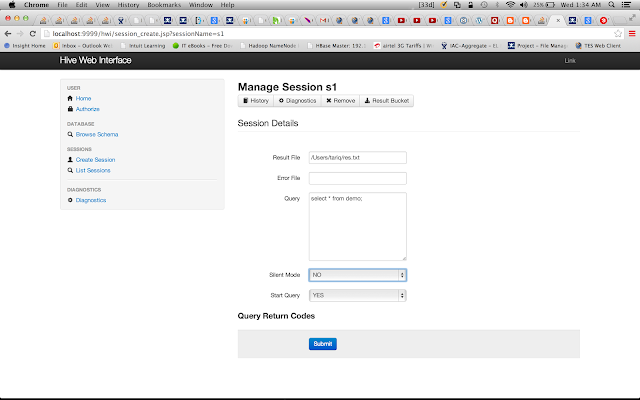Click the History button's book icon

click(x=246, y=100)
